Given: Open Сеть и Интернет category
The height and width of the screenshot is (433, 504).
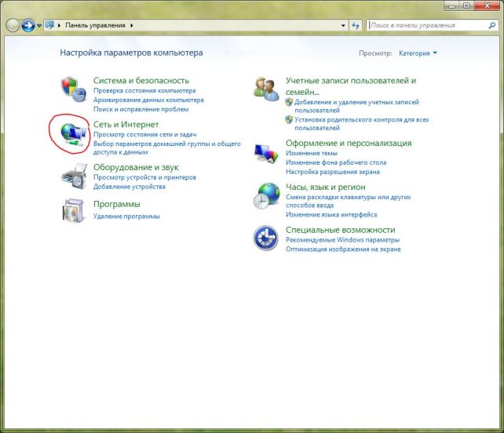Looking at the screenshot, I should pos(126,124).
